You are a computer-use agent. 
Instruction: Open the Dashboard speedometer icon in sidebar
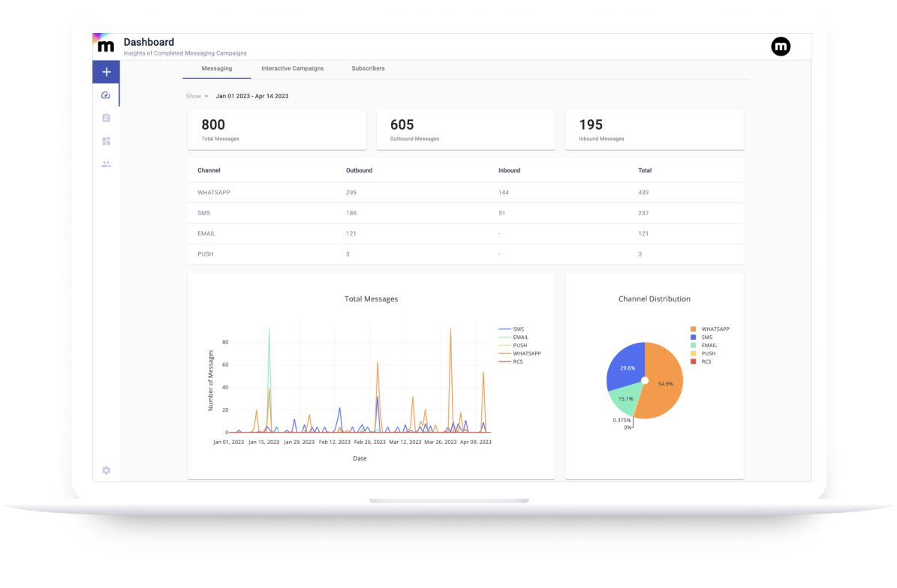tap(106, 94)
